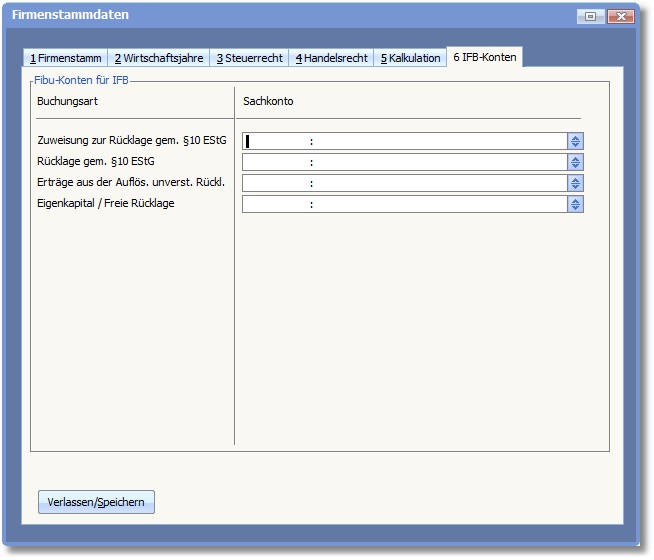The height and width of the screenshot is (560, 654).
Task: Click the Verlassen/Speichern button
Action: tap(96, 502)
